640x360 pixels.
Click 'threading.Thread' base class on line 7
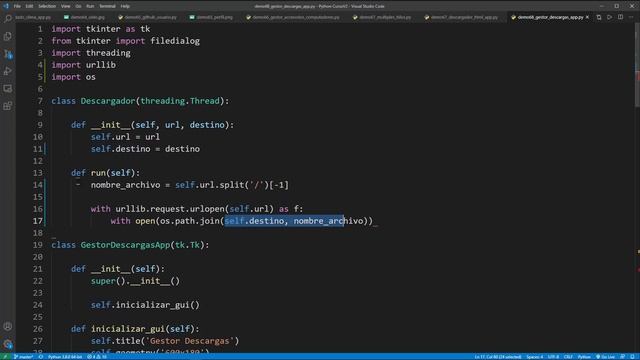coord(180,101)
